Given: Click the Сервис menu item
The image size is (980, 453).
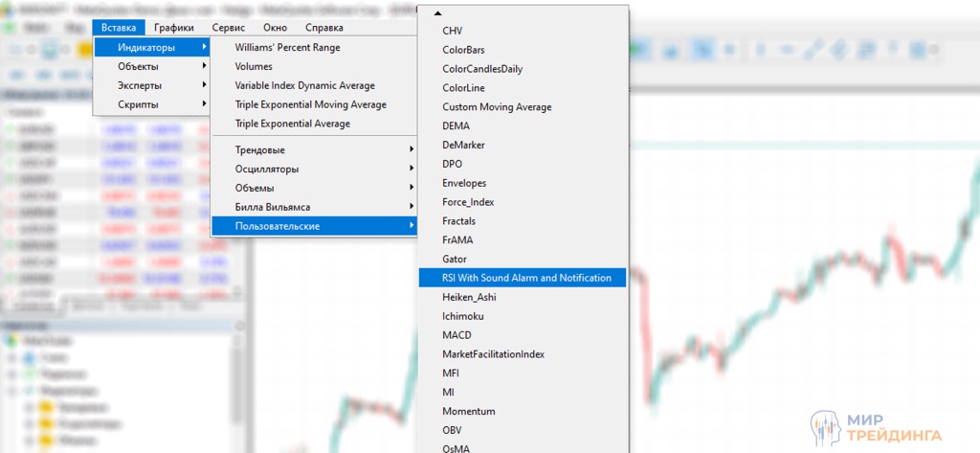Looking at the screenshot, I should 229,28.
